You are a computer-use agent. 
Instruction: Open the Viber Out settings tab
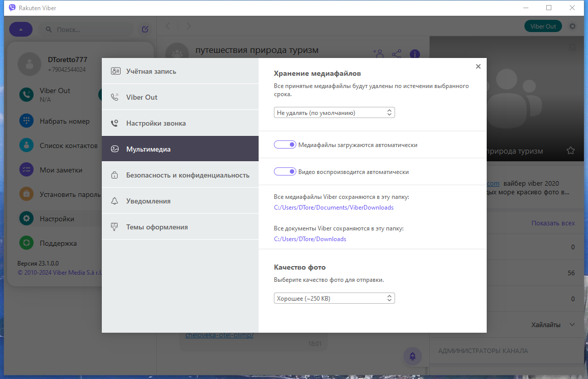[180, 97]
